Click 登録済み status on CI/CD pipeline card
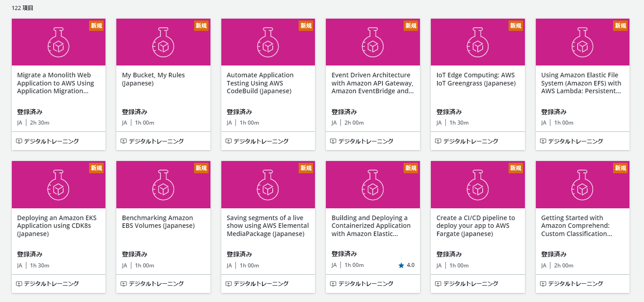644x302 pixels. (449, 255)
